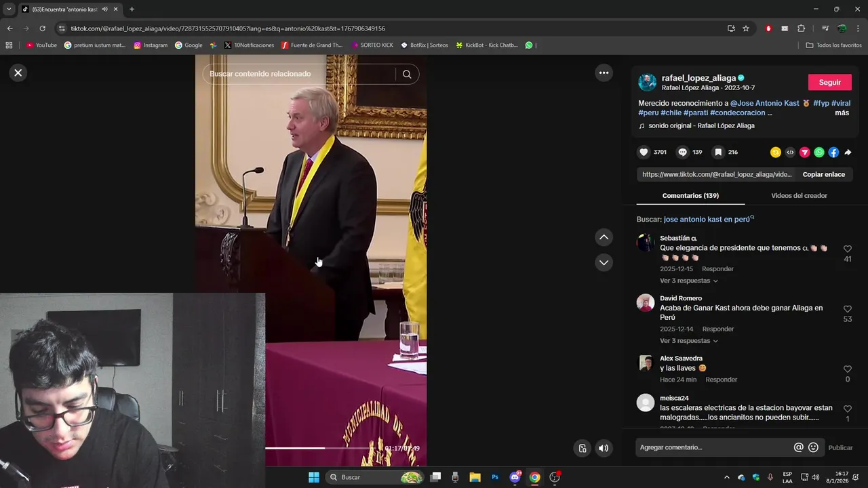Share the video to WhatsApp

tap(819, 152)
